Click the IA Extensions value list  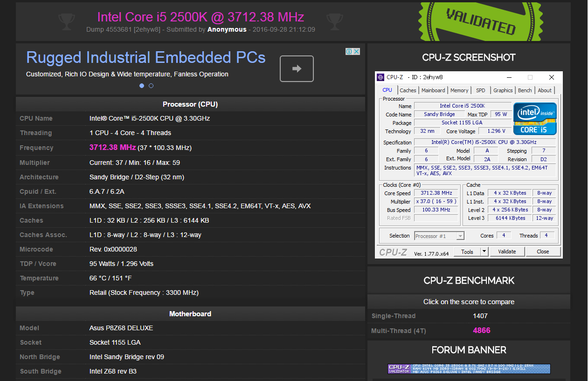[x=200, y=206]
